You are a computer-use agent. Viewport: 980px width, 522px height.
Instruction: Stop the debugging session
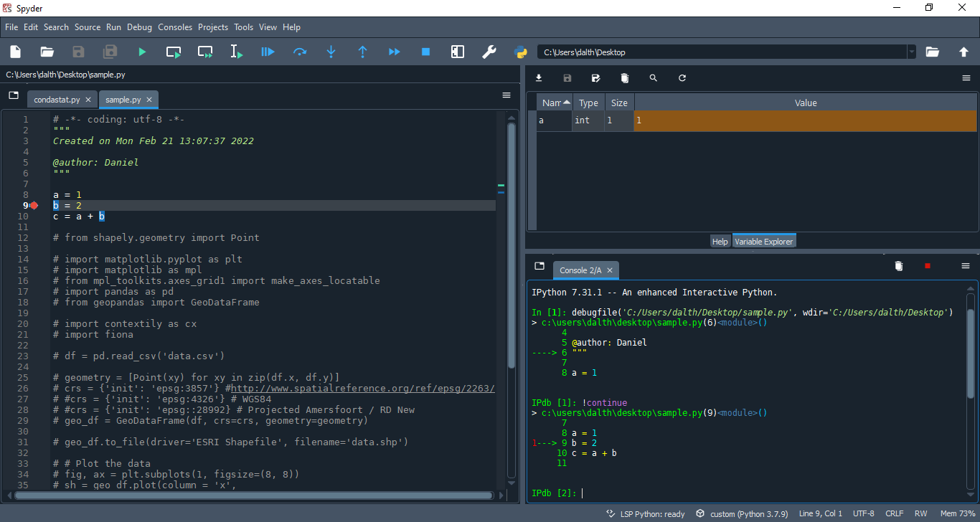(x=425, y=52)
